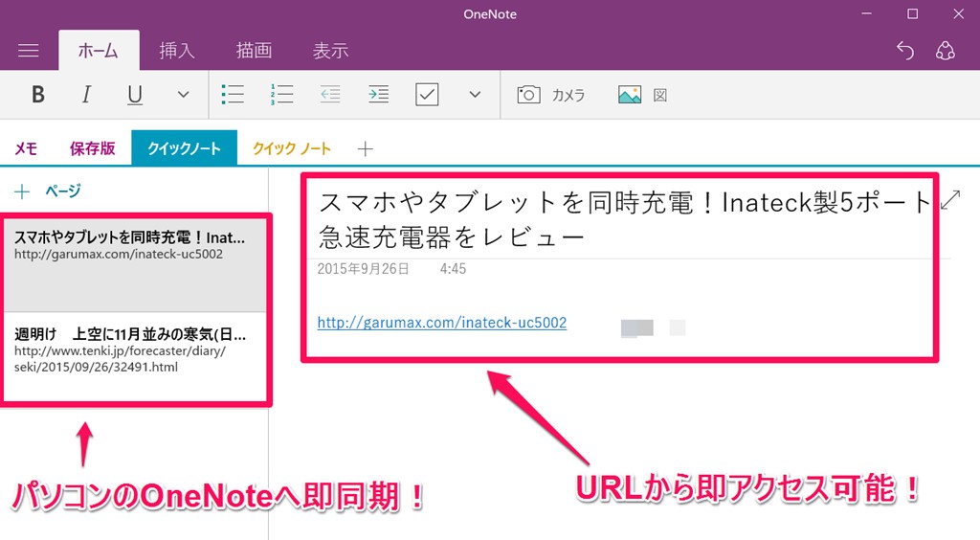Add a to-do checkbox tag
This screenshot has height=540, width=980.
(427, 95)
